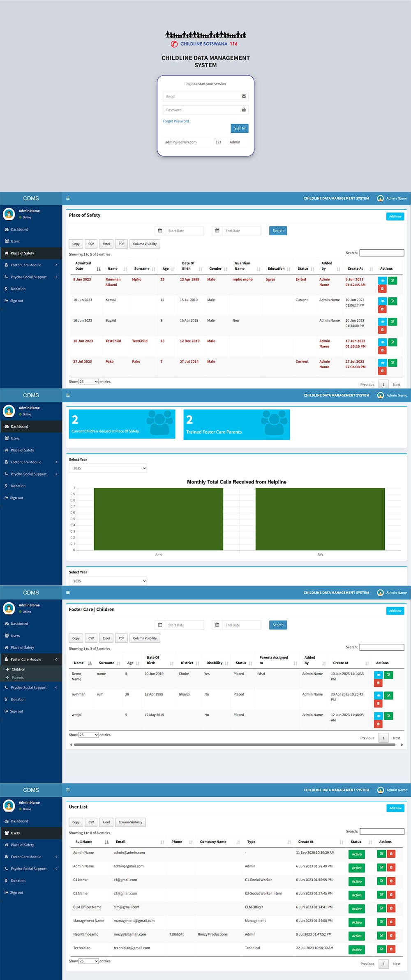Click the red delete icon for Neo Ramosamo
The height and width of the screenshot is (980, 411).
pos(391,936)
